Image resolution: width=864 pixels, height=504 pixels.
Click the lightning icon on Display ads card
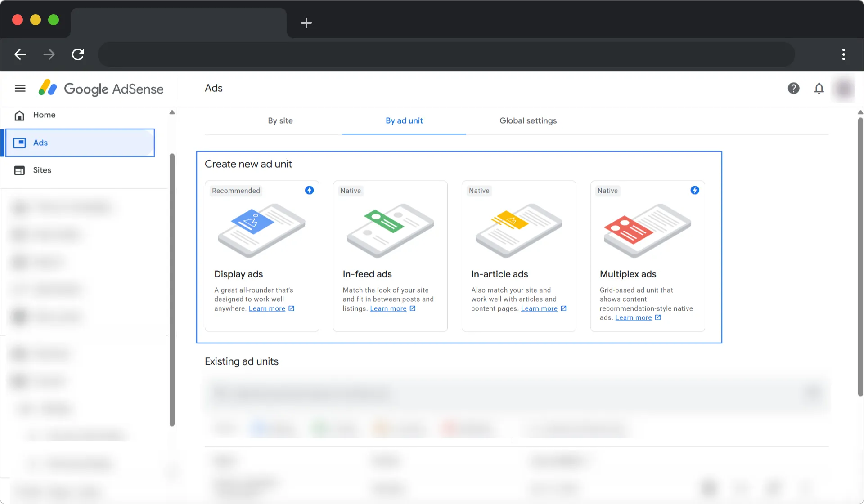click(x=309, y=190)
